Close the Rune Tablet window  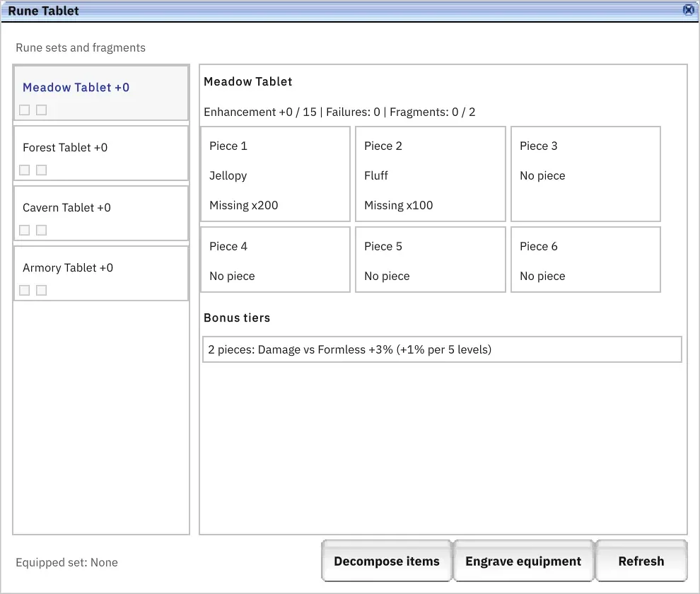[689, 10]
